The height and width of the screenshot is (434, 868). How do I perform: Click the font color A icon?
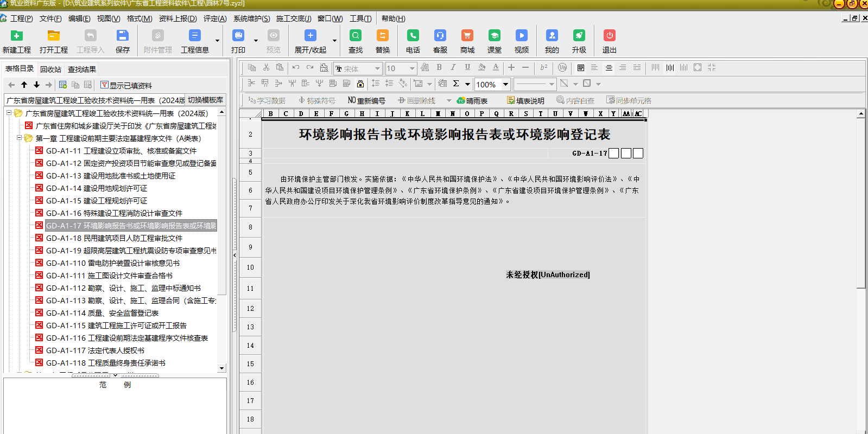pos(495,68)
